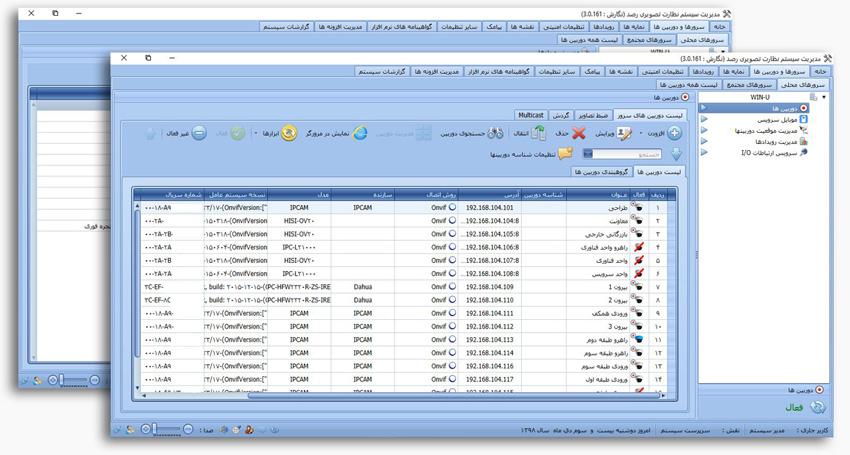
Task: Click table scrollbar's right arrow
Action: pyautogui.click(x=664, y=396)
